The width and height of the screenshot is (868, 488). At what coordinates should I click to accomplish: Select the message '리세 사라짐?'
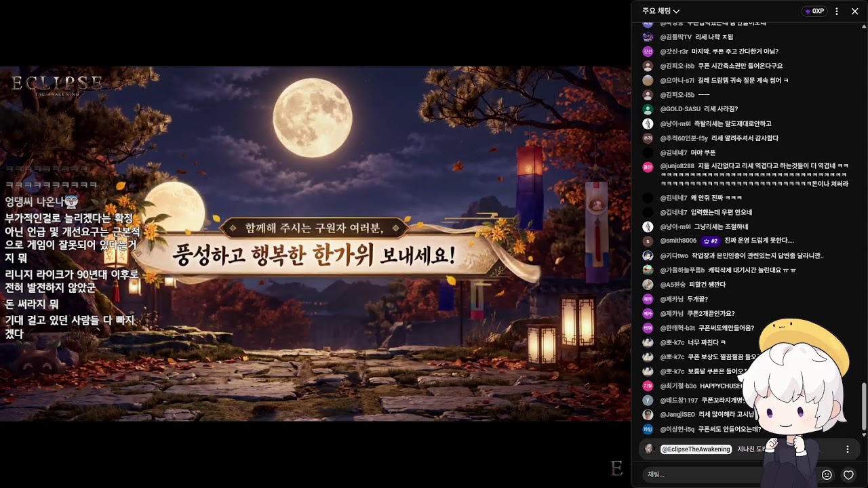(x=721, y=109)
